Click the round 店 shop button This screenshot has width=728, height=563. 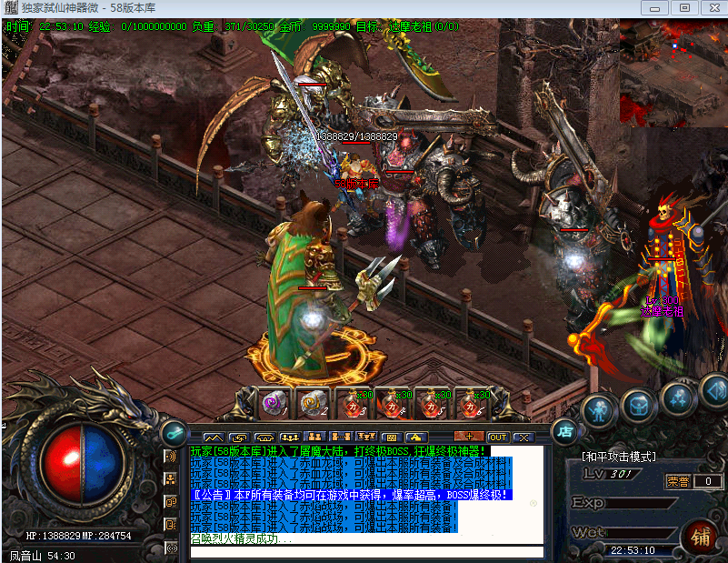(x=563, y=430)
